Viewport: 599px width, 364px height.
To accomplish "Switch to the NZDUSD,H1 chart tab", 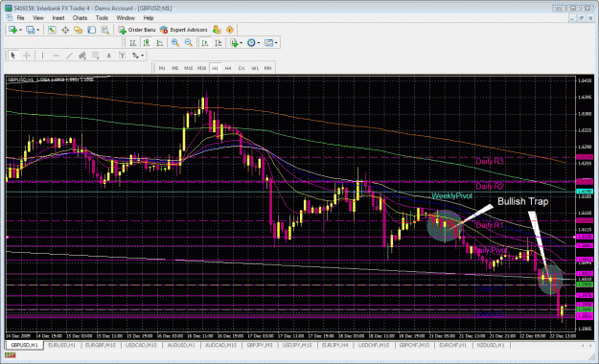I will 491,345.
